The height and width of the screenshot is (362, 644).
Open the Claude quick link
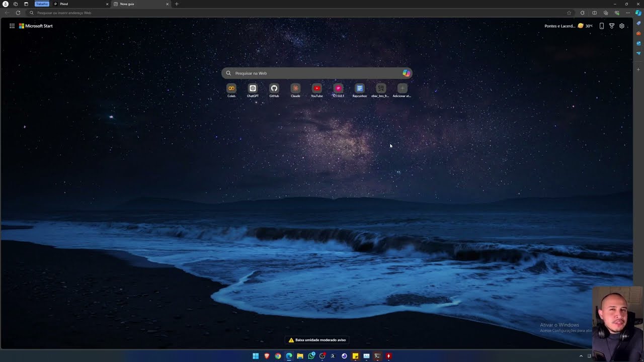(295, 90)
